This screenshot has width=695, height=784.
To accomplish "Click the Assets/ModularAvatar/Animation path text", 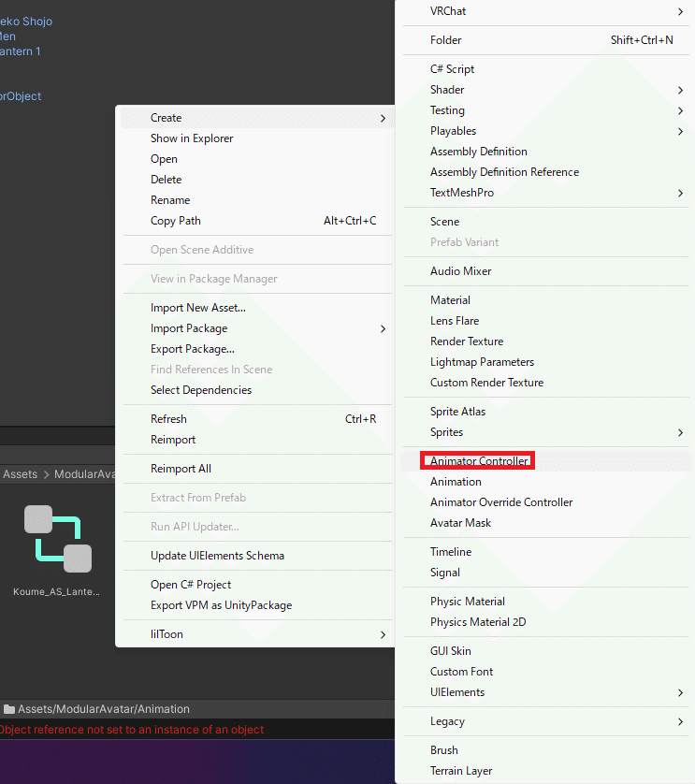I will point(104,709).
